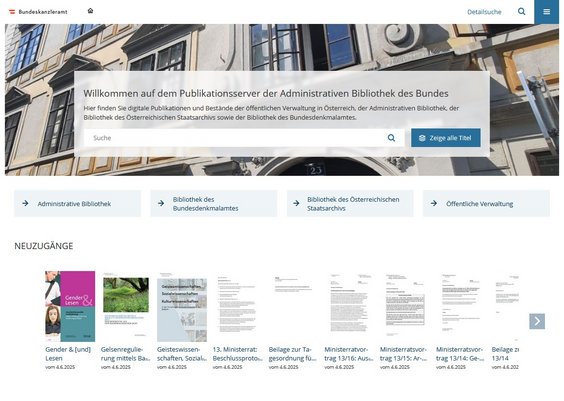Click the header search magnifier icon
This screenshot has height=401, width=564.
pyautogui.click(x=522, y=12)
